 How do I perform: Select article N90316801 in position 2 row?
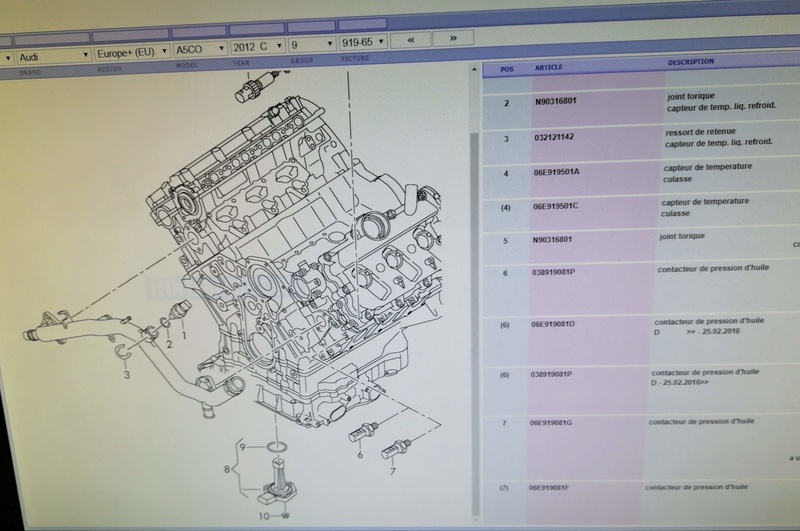pyautogui.click(x=554, y=102)
